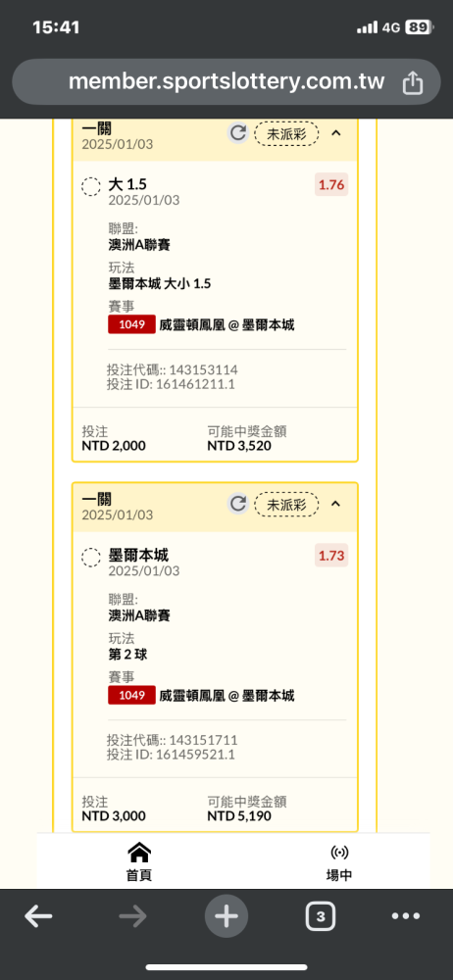Image resolution: width=453 pixels, height=980 pixels.
Task: Tap the 1.73 odds badge
Action: click(x=331, y=556)
